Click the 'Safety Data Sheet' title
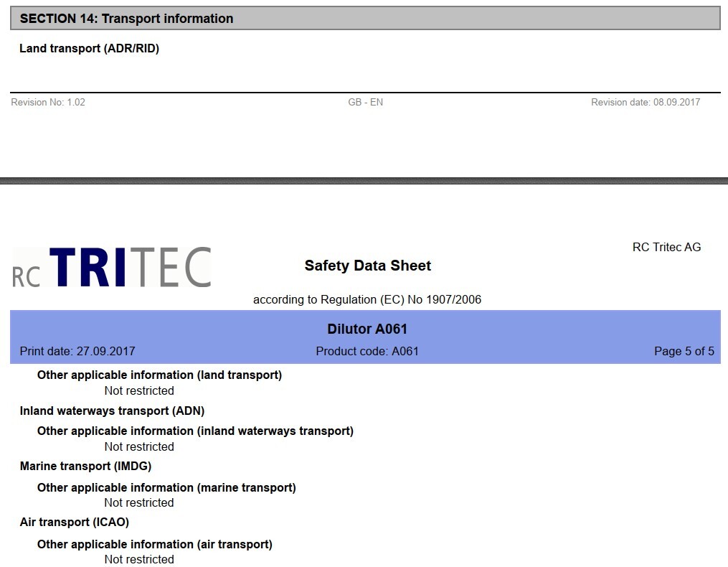This screenshot has width=728, height=567. point(368,266)
